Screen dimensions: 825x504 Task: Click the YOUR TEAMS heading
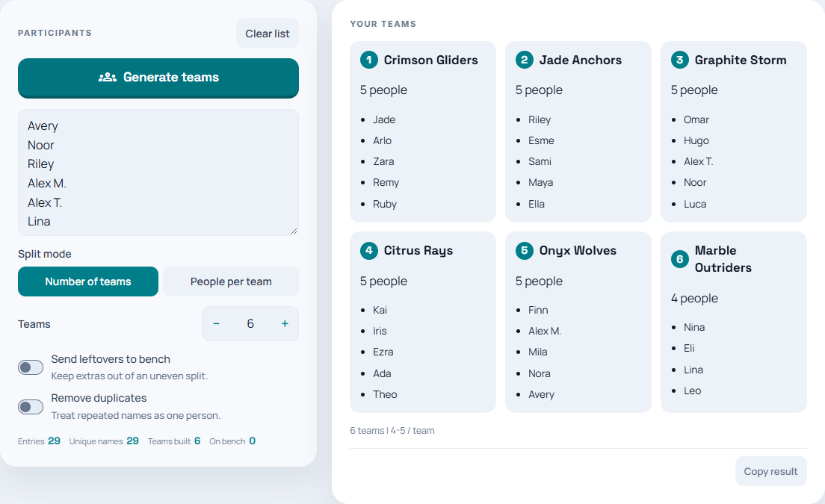click(x=383, y=24)
